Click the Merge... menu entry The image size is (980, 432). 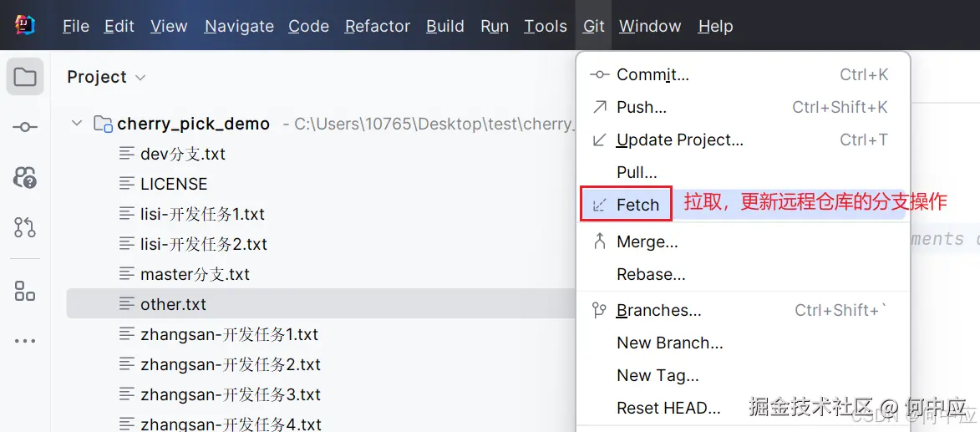click(647, 241)
